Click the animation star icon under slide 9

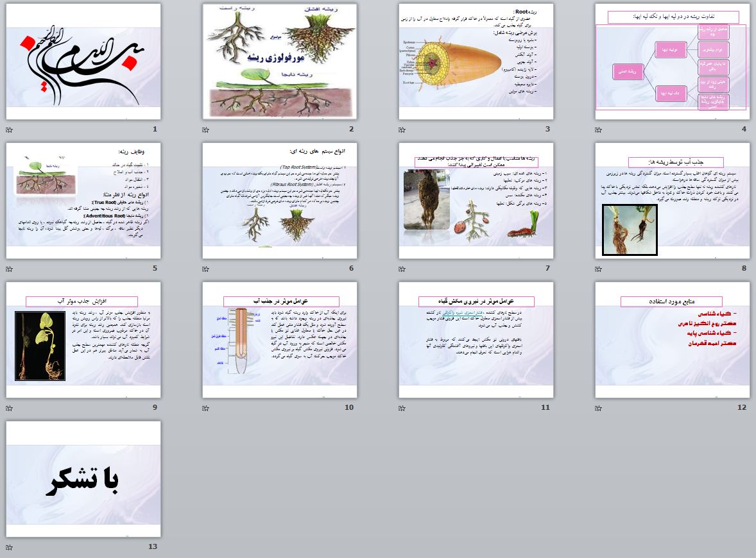click(x=9, y=408)
